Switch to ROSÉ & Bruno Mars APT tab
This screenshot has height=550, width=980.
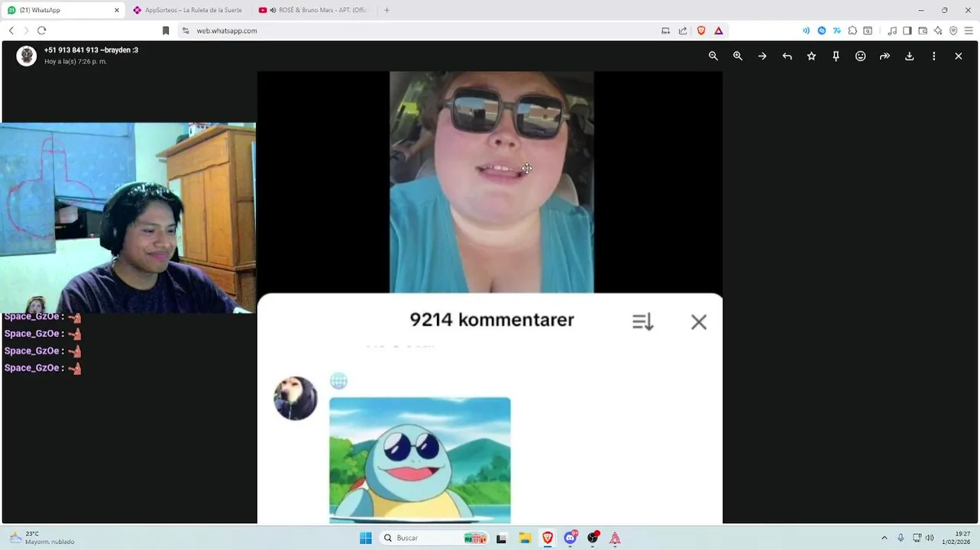pos(313,10)
